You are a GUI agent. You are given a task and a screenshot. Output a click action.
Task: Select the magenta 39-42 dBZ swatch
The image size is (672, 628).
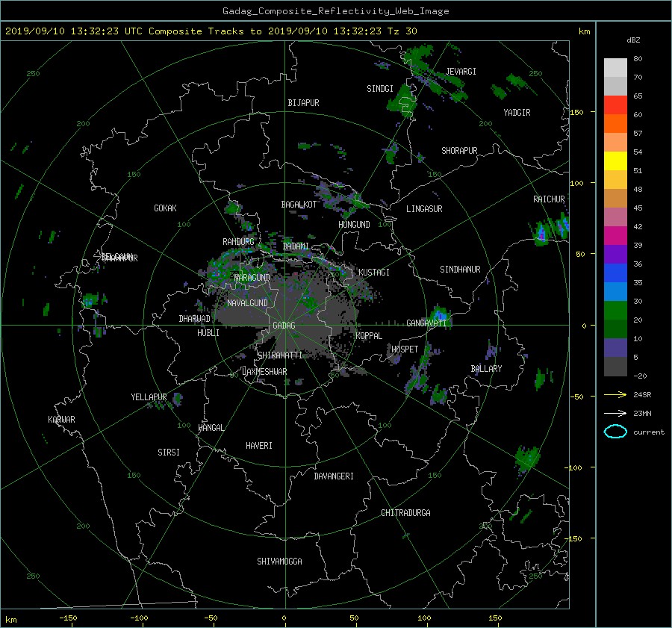(615, 236)
